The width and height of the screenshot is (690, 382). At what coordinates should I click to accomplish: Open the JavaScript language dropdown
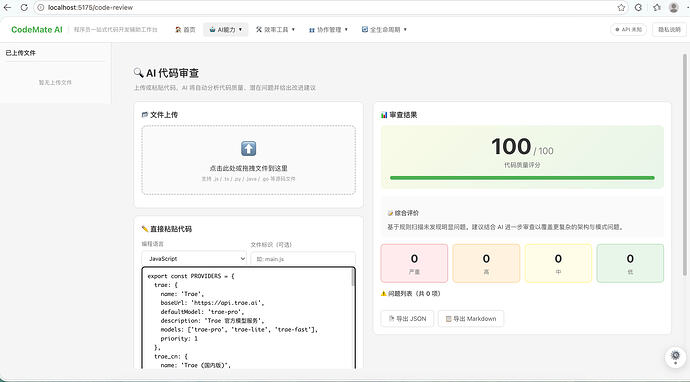194,259
